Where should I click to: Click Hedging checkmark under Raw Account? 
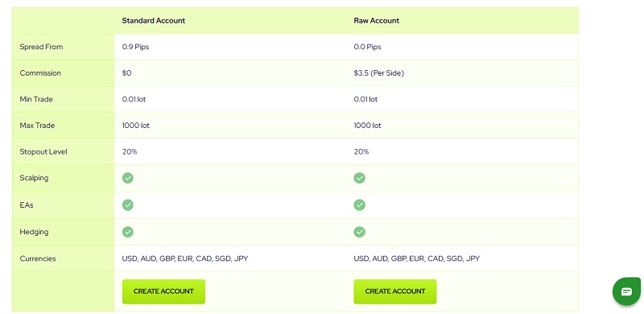tap(359, 232)
